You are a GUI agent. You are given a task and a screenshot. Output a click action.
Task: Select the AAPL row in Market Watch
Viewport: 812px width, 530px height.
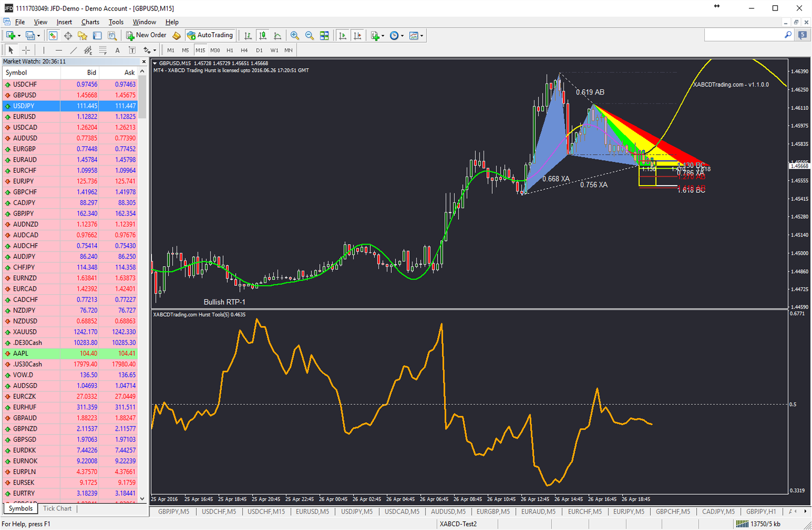70,354
